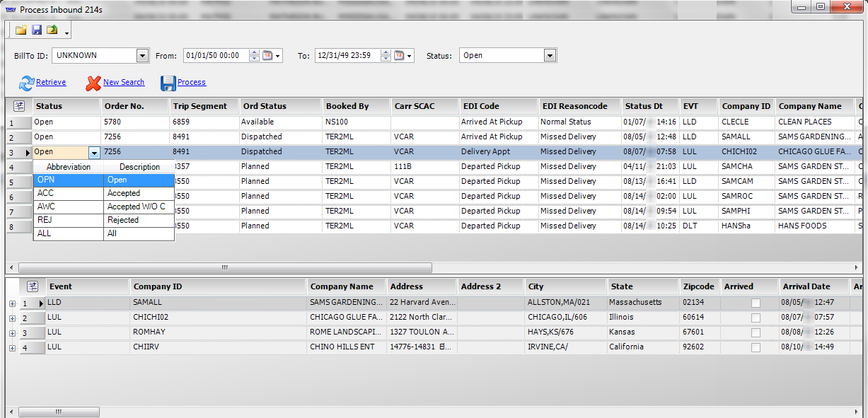Click the save disk toolbar icon
This screenshot has width=868, height=418.
(x=37, y=30)
